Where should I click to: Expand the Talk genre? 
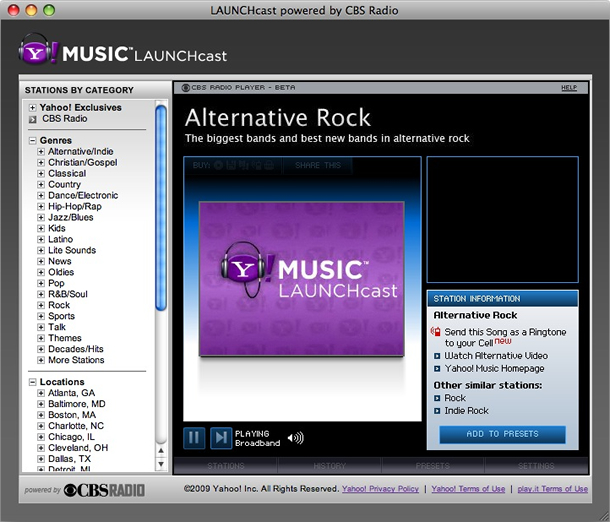pos(41,327)
